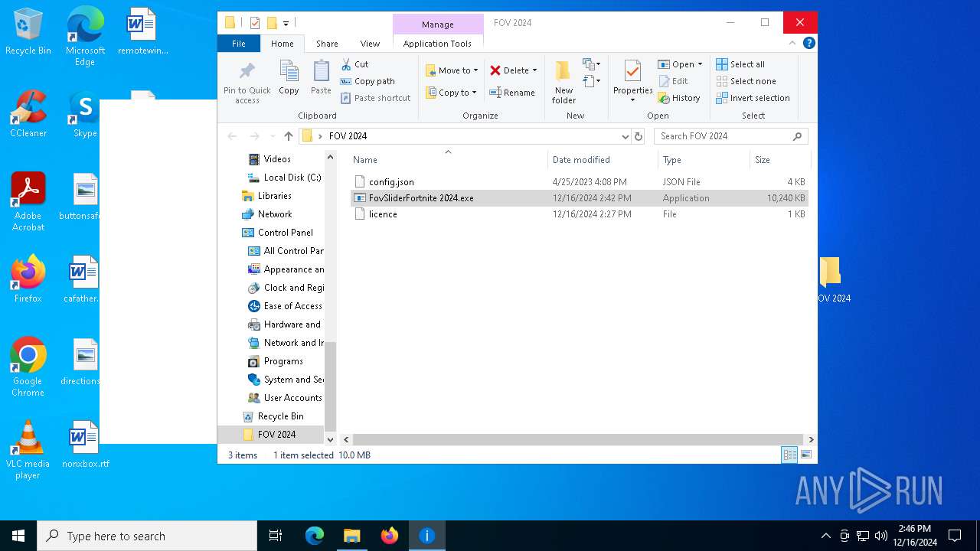Open the Delete dropdown arrow

click(x=534, y=70)
